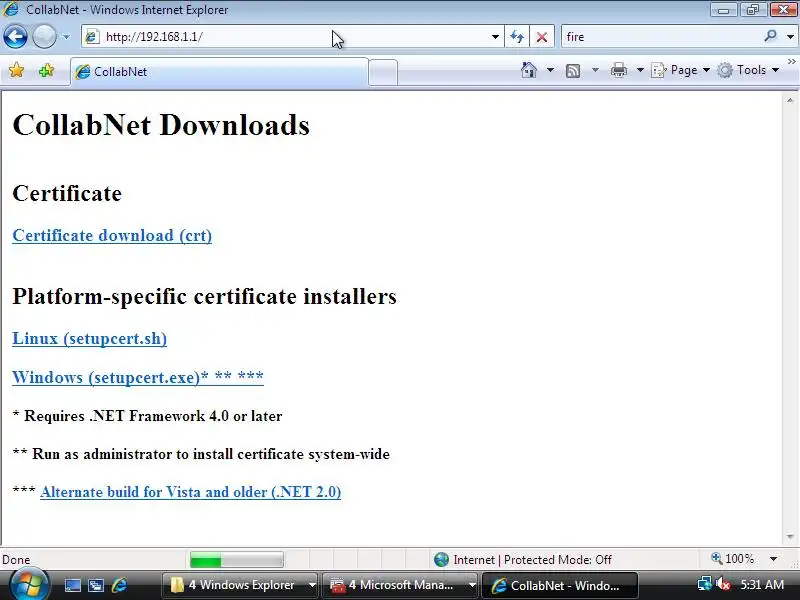Click the network tray icon
The width and height of the screenshot is (800, 600).
tap(705, 584)
